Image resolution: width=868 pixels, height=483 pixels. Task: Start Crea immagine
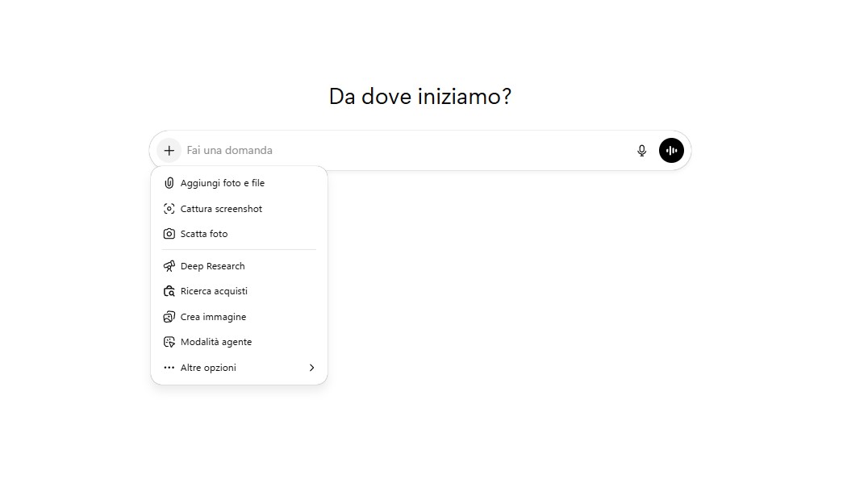(x=213, y=316)
